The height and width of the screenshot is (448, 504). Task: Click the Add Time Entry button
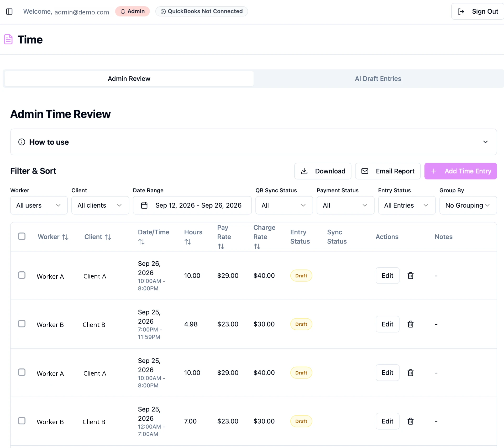460,171
